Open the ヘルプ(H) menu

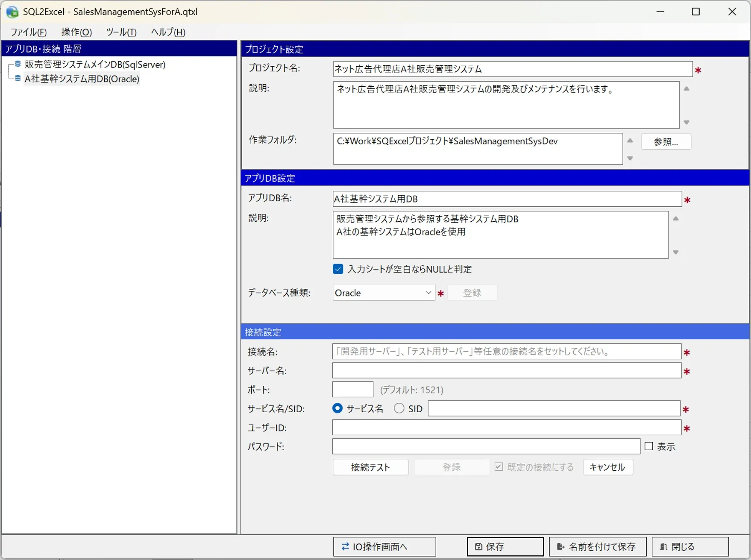pyautogui.click(x=168, y=32)
